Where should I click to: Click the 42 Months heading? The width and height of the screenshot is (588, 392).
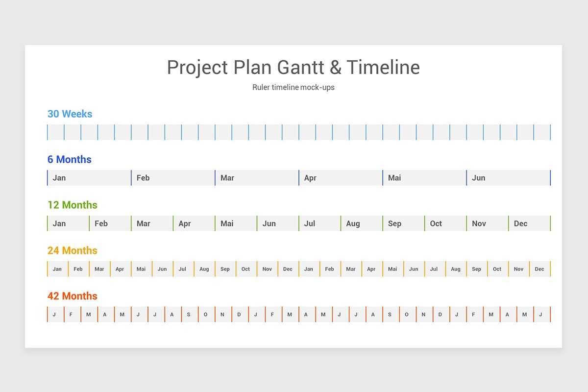(73, 296)
